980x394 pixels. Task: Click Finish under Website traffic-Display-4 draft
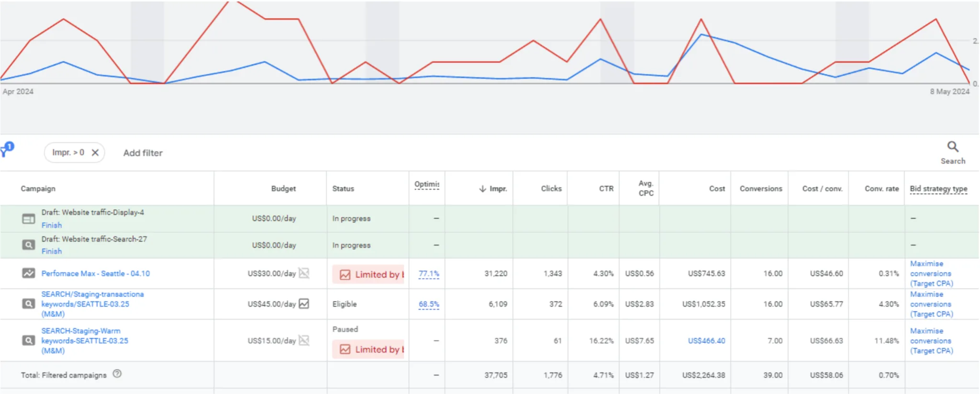51,225
